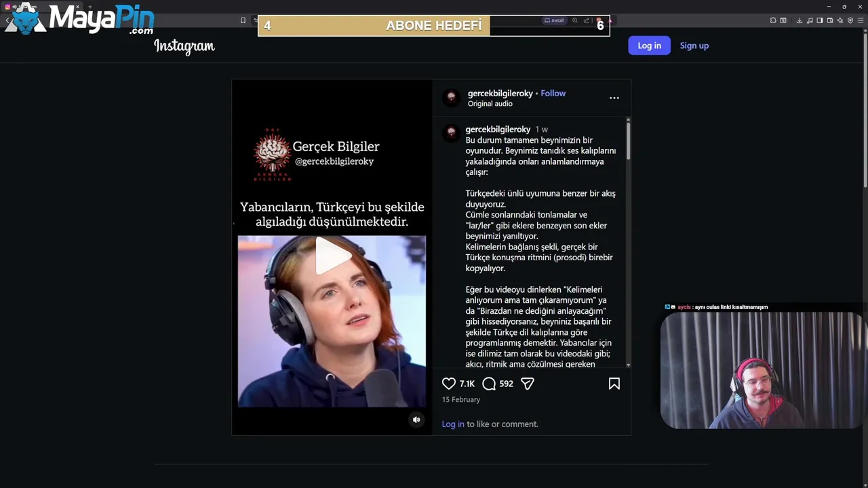Save the post with the bookmark icon
This screenshot has width=868, height=488.
coord(614,384)
